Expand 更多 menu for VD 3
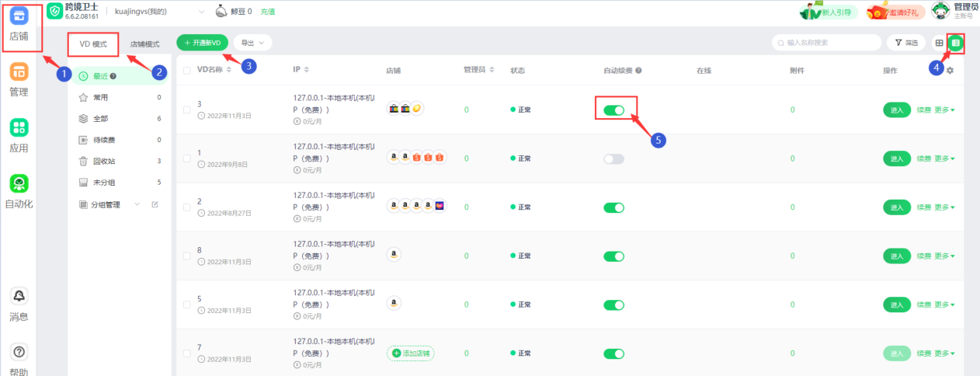The width and height of the screenshot is (980, 376). click(x=945, y=110)
